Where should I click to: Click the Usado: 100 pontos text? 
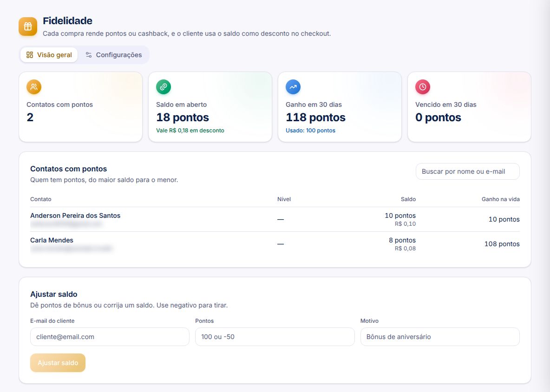click(x=310, y=131)
